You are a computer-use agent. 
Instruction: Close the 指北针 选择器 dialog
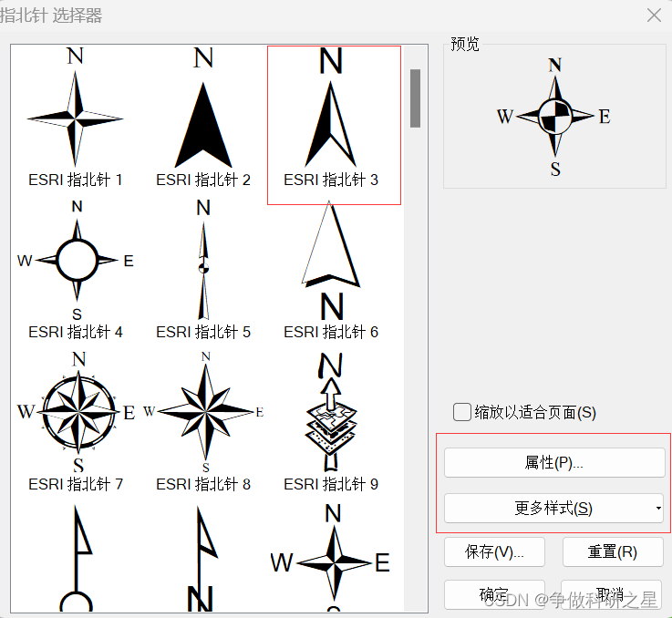[654, 15]
